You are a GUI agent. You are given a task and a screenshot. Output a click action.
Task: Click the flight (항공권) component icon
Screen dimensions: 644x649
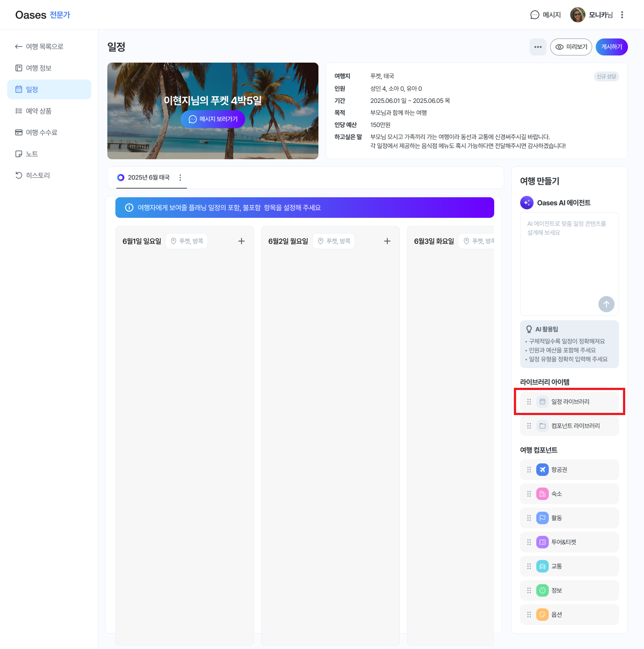coord(542,470)
